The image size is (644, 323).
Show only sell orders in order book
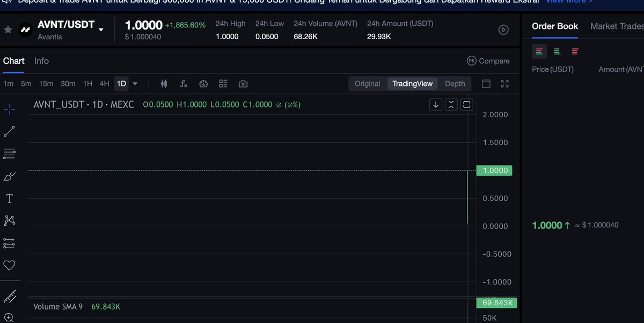(x=575, y=52)
